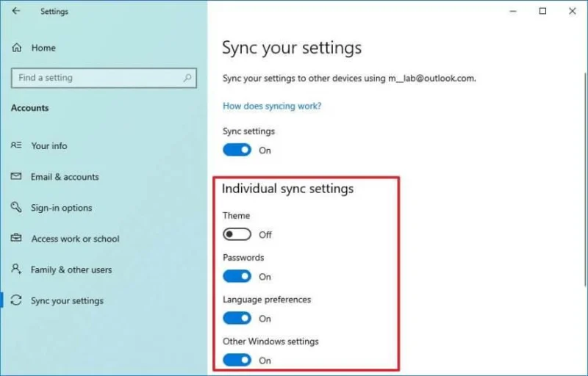Click the m_lab@outlook.com account description text
This screenshot has height=376, width=588.
[349, 79]
